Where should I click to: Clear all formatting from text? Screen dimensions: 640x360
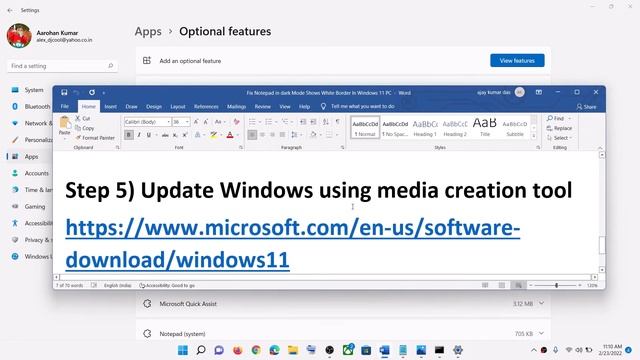coord(236,122)
